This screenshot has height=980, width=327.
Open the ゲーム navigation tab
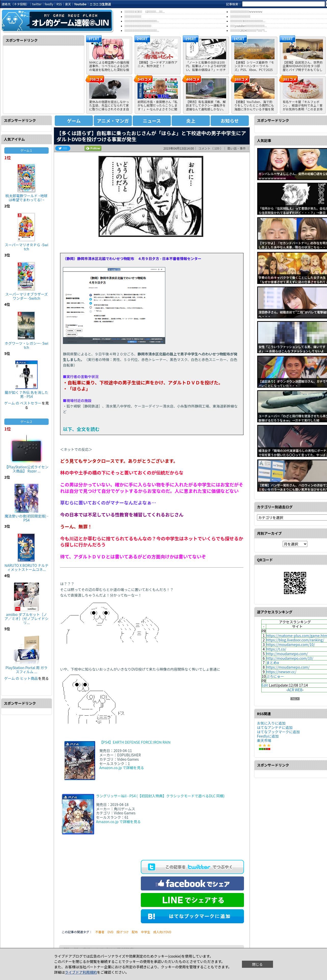[74, 121]
